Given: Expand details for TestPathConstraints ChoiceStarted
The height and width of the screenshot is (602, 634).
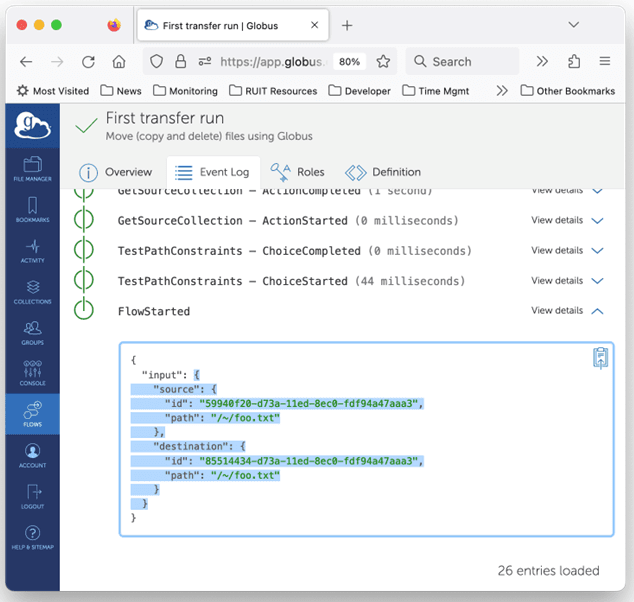Looking at the screenshot, I should (567, 281).
